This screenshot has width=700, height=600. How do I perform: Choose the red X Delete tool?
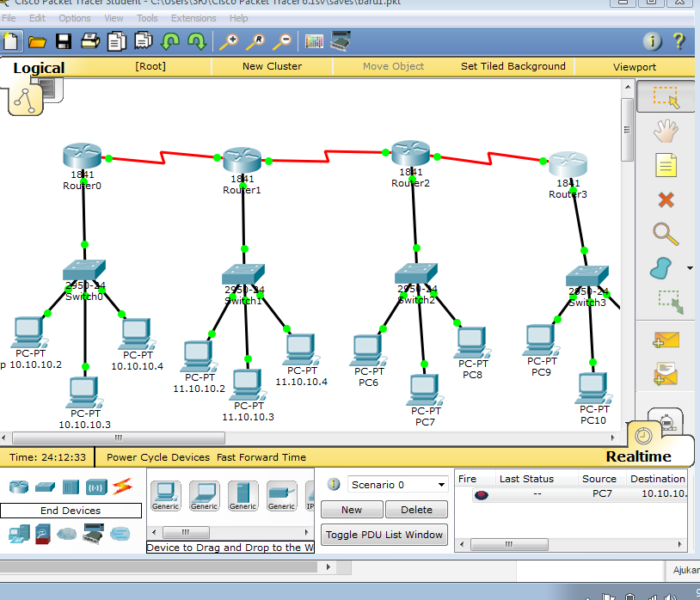point(666,199)
